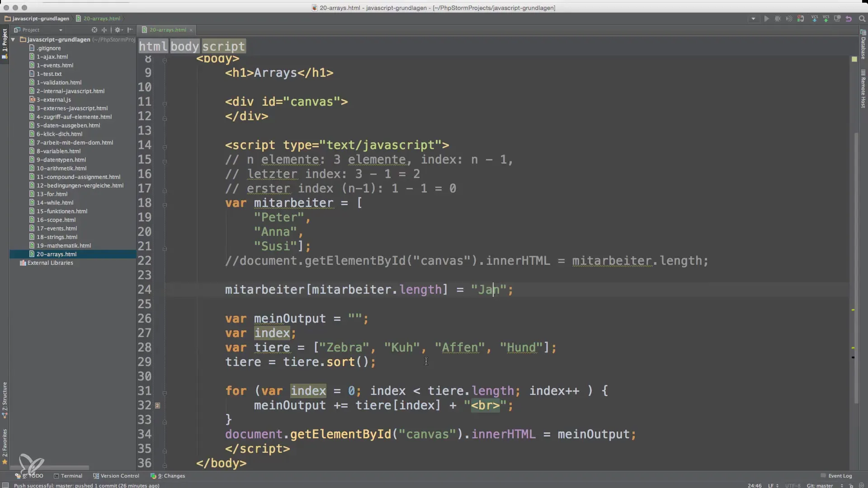Click the Debug bug icon

[x=778, y=19]
